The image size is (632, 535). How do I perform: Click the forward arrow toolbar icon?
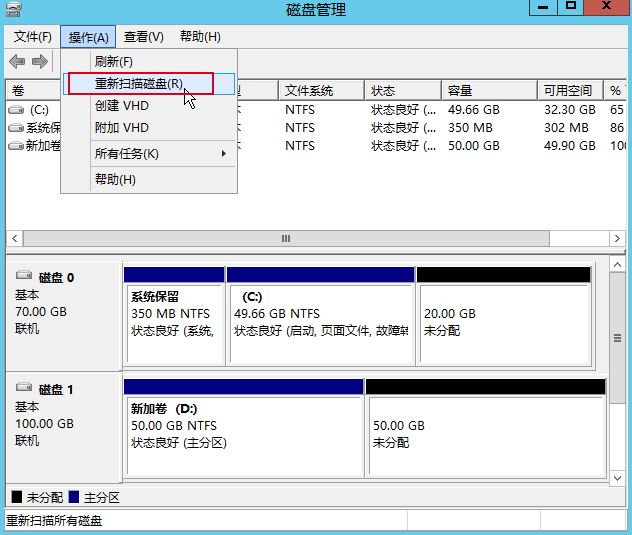[x=40, y=62]
